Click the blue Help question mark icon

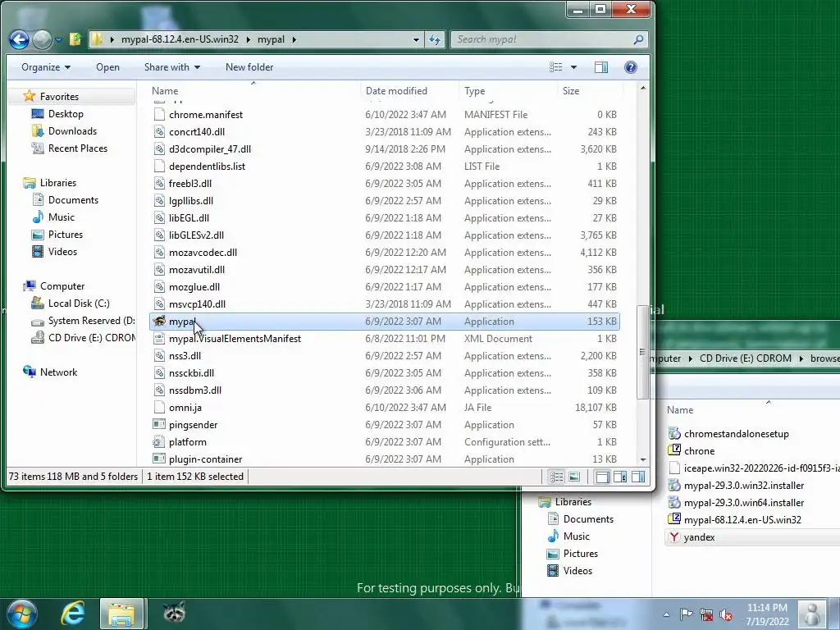[631, 67]
